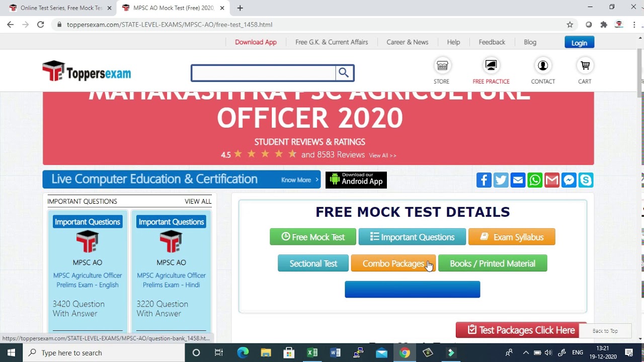Open Feedback menu item
Image resolution: width=644 pixels, height=362 pixels.
click(492, 42)
